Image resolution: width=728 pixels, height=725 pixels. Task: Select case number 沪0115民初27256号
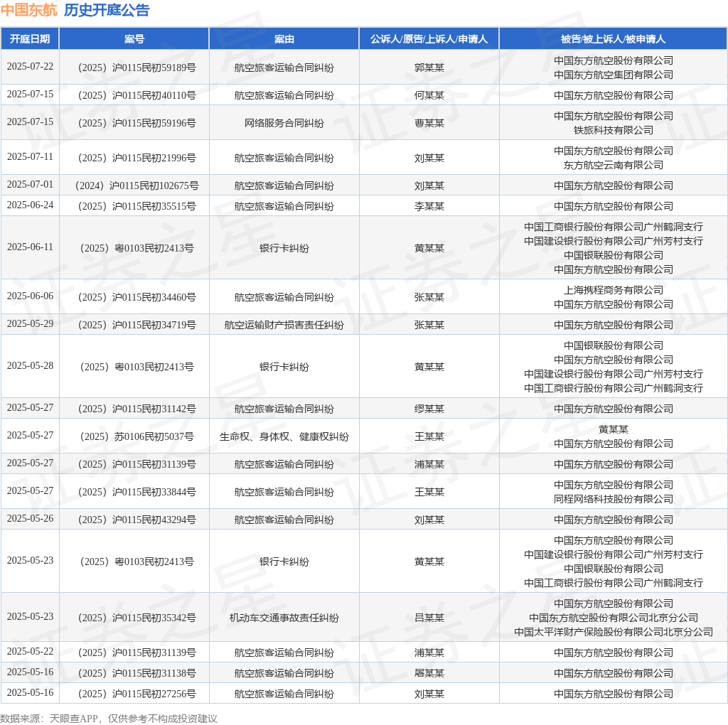136,694
